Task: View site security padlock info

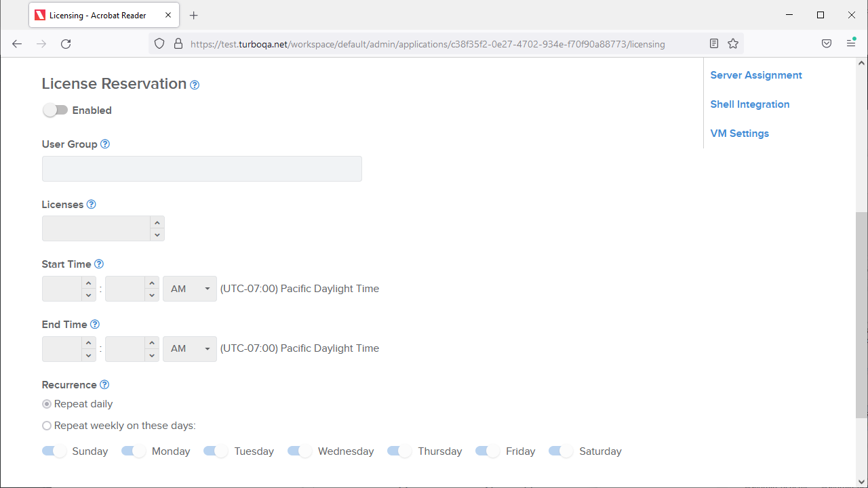Action: [178, 44]
